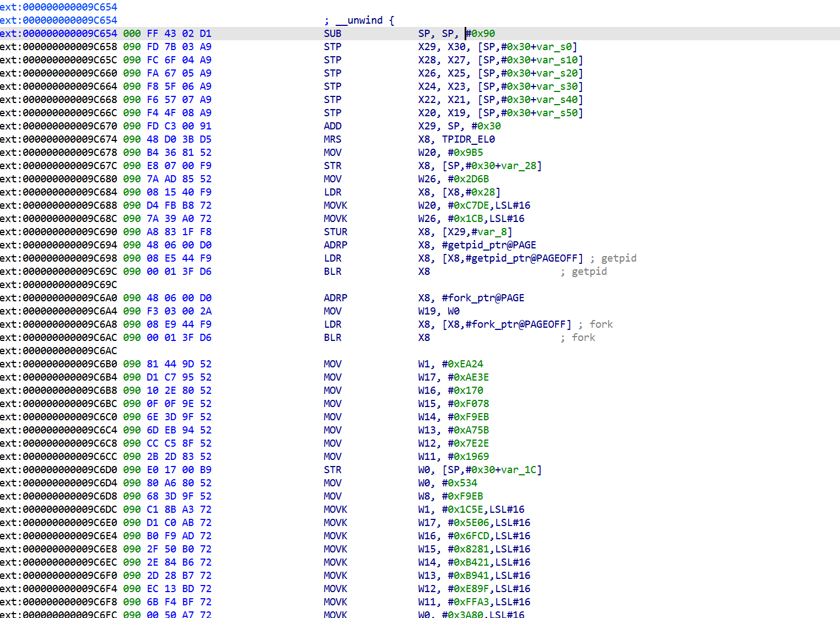
Task: Select the #0xA75B immediate value
Action: [x=469, y=430]
